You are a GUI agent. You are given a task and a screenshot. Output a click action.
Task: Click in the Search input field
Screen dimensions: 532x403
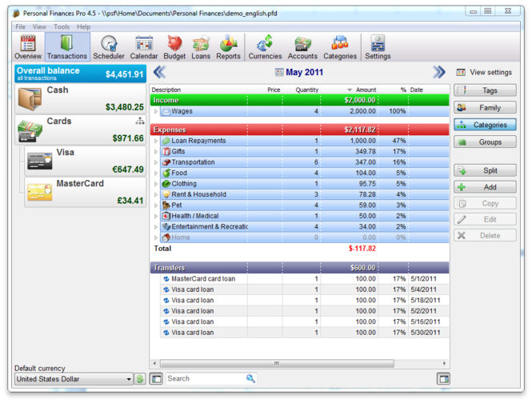(x=206, y=378)
